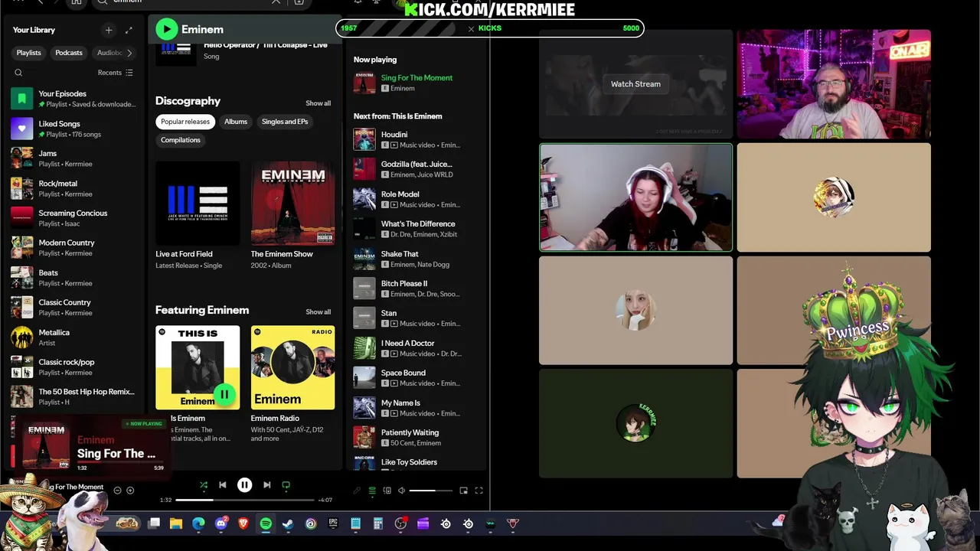Open the Recents sort dropdown

[x=115, y=73]
